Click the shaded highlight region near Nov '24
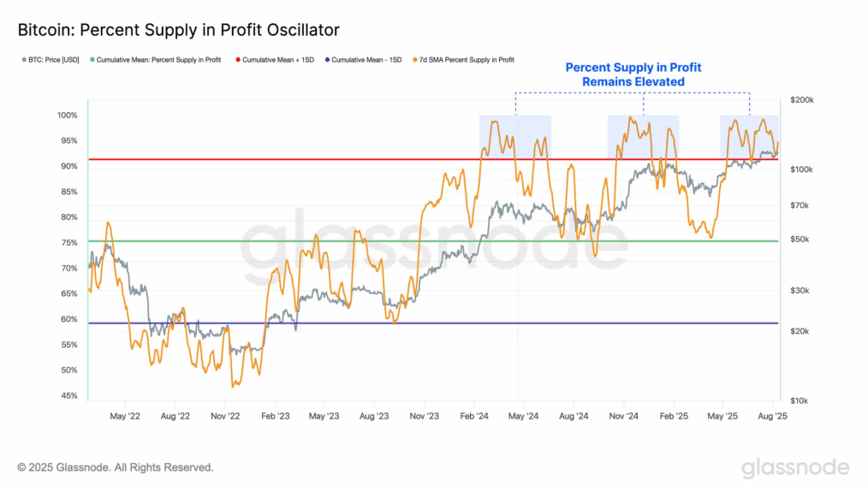 click(x=643, y=137)
